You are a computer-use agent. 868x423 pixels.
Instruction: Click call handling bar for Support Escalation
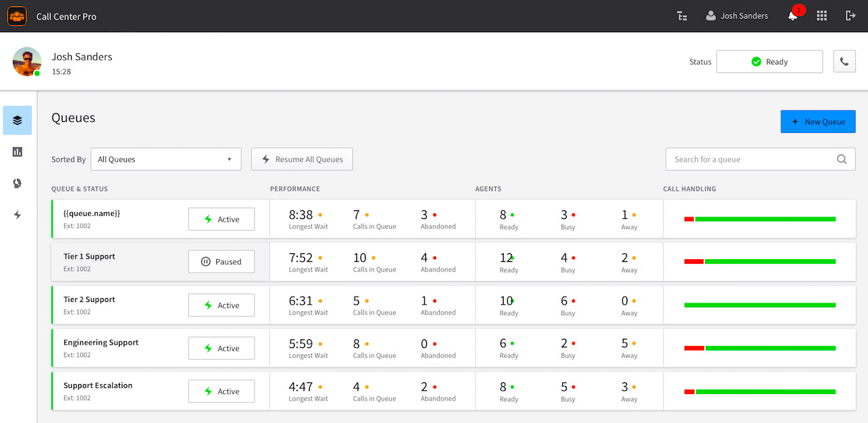click(760, 391)
